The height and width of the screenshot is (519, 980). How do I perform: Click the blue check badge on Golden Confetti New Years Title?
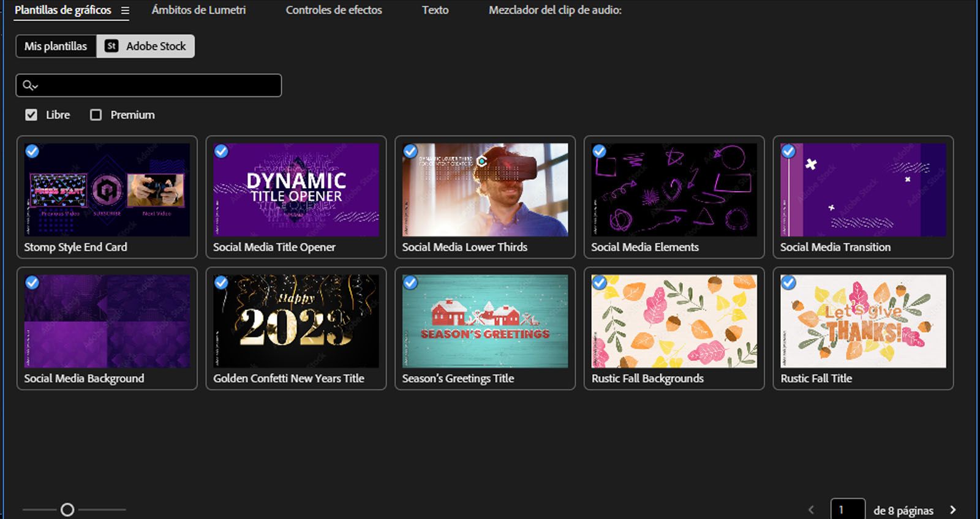tap(221, 282)
